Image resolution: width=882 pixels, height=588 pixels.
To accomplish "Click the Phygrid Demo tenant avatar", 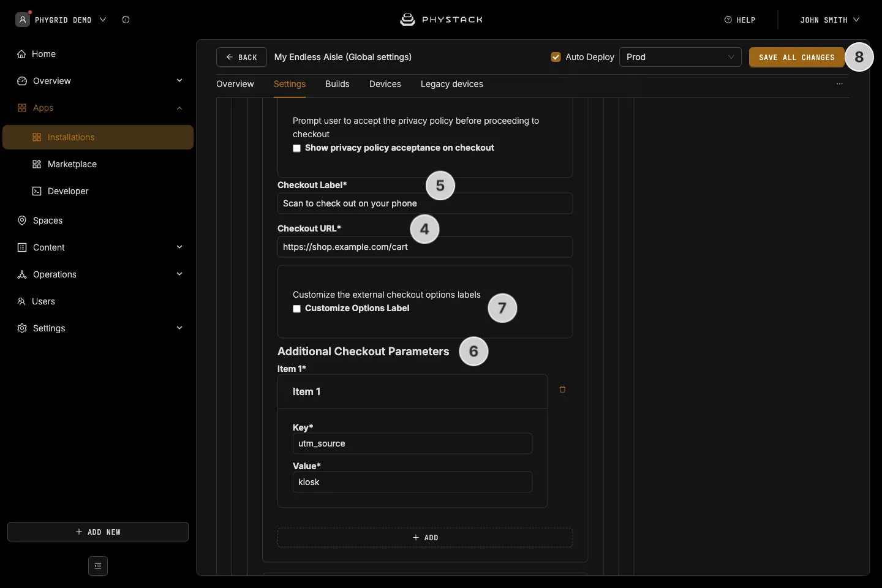I will (23, 20).
